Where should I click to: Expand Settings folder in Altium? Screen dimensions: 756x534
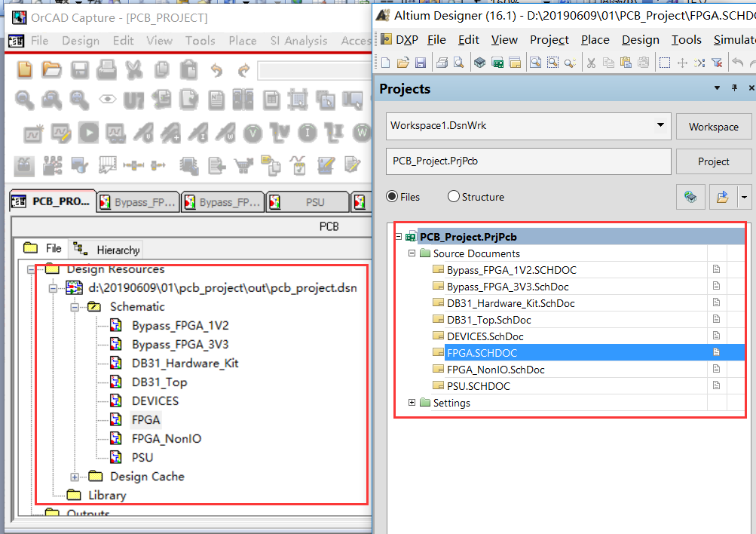(412, 402)
